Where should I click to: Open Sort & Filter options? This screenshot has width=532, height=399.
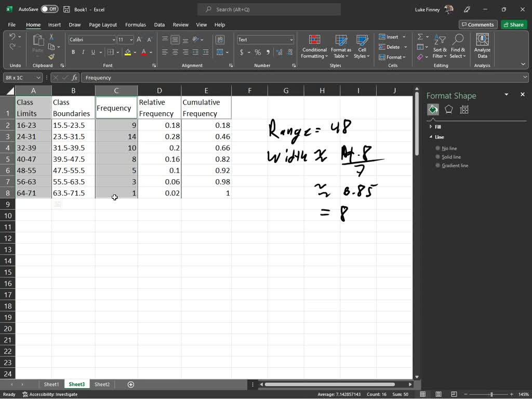point(440,47)
